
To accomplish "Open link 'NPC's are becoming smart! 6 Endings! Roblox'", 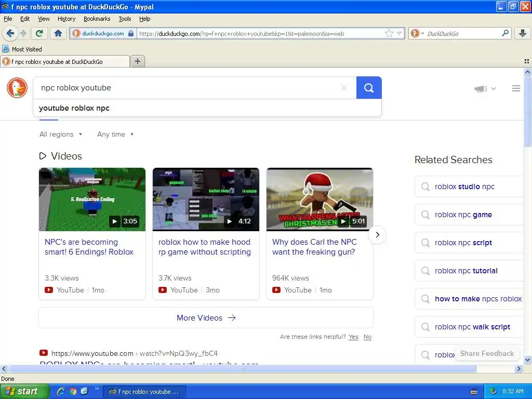I will pyautogui.click(x=89, y=247).
